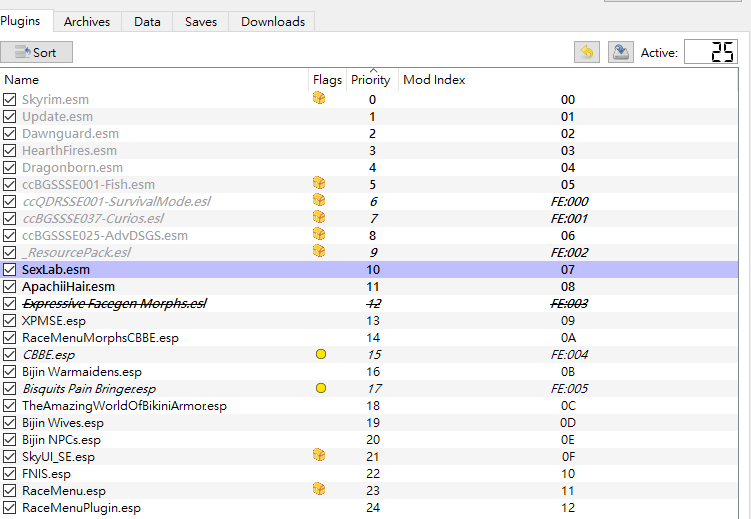Click yellow circle flag of Bisquits Pain Bringer.esp

[321, 388]
